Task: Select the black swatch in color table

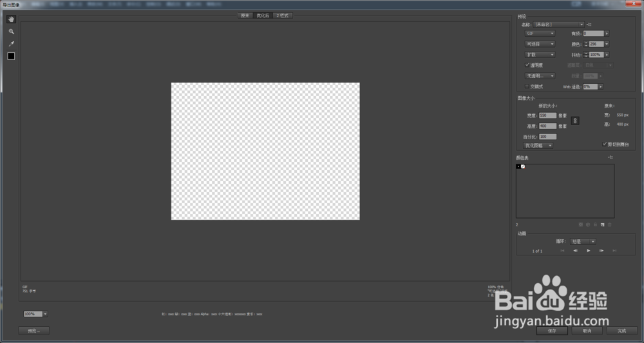Action: click(518, 166)
